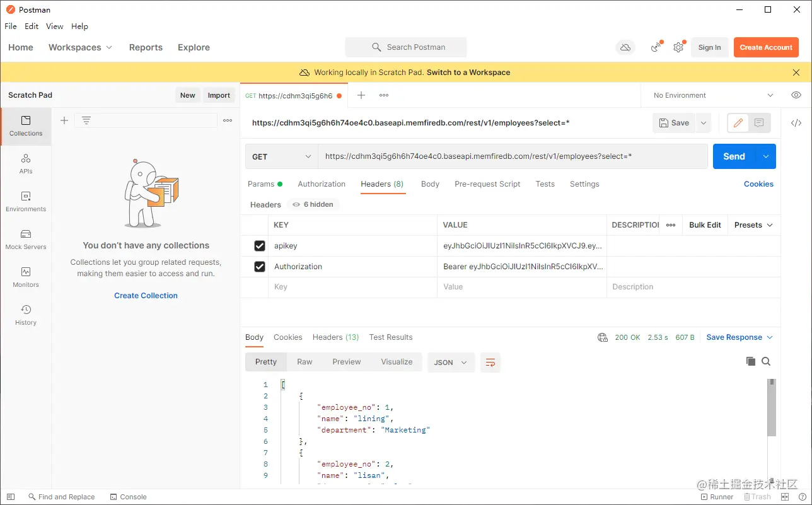Switch to the Pre-request Script tab
This screenshot has width=812, height=505.
click(487, 184)
